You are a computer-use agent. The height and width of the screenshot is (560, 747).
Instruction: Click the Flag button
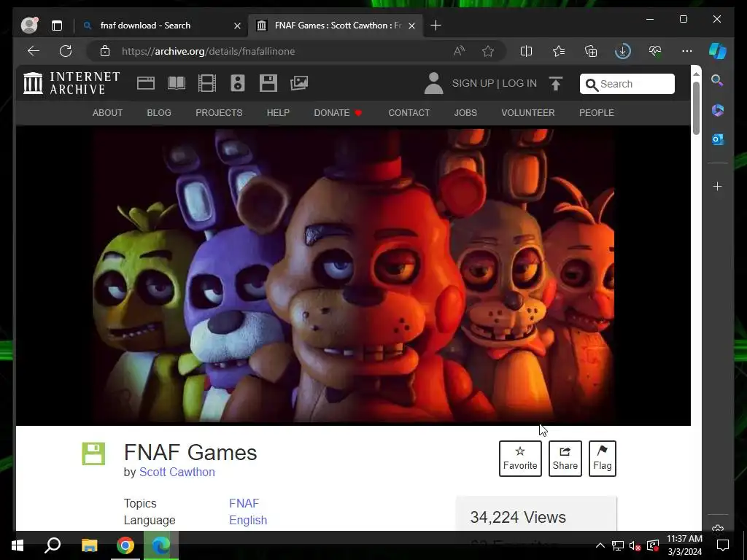tap(602, 459)
